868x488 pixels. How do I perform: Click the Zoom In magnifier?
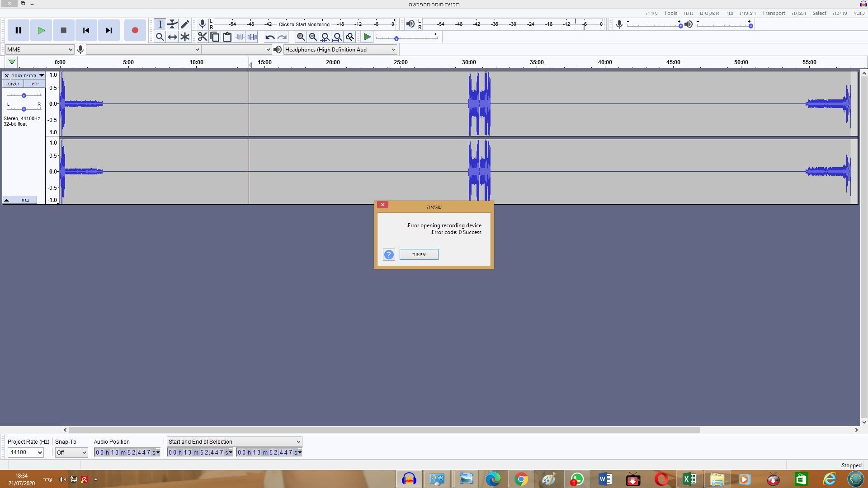(301, 37)
